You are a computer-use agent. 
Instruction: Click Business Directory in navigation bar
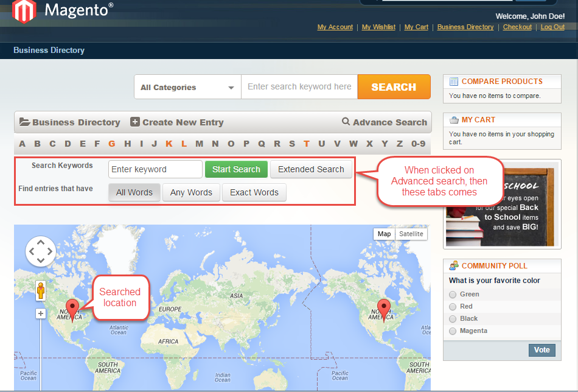(49, 50)
